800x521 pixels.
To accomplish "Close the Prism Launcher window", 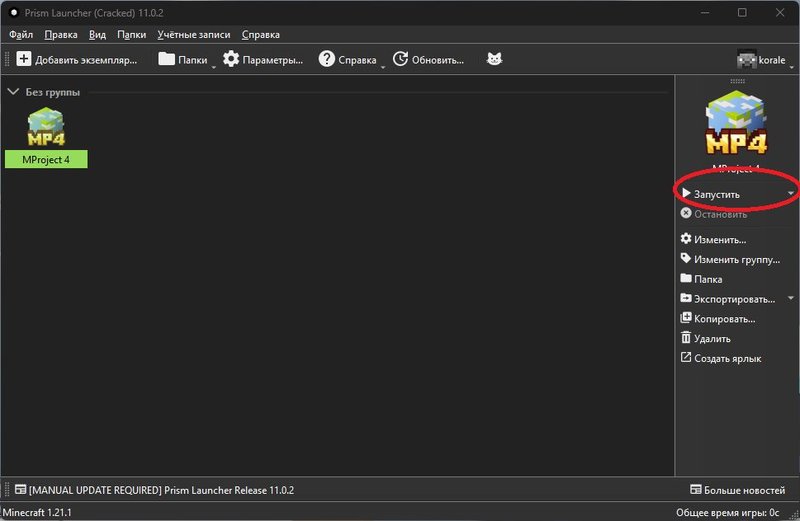I will [780, 12].
